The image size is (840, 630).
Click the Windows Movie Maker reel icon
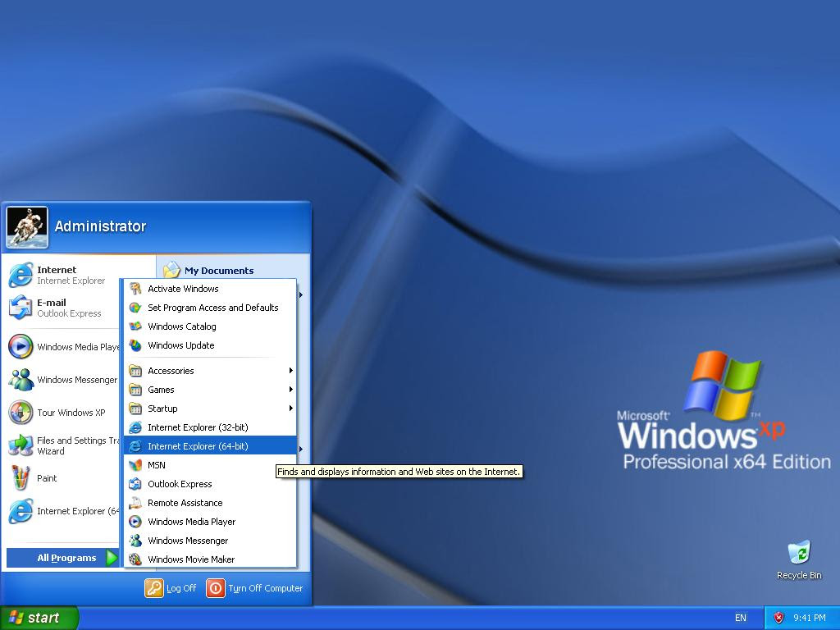(x=135, y=559)
